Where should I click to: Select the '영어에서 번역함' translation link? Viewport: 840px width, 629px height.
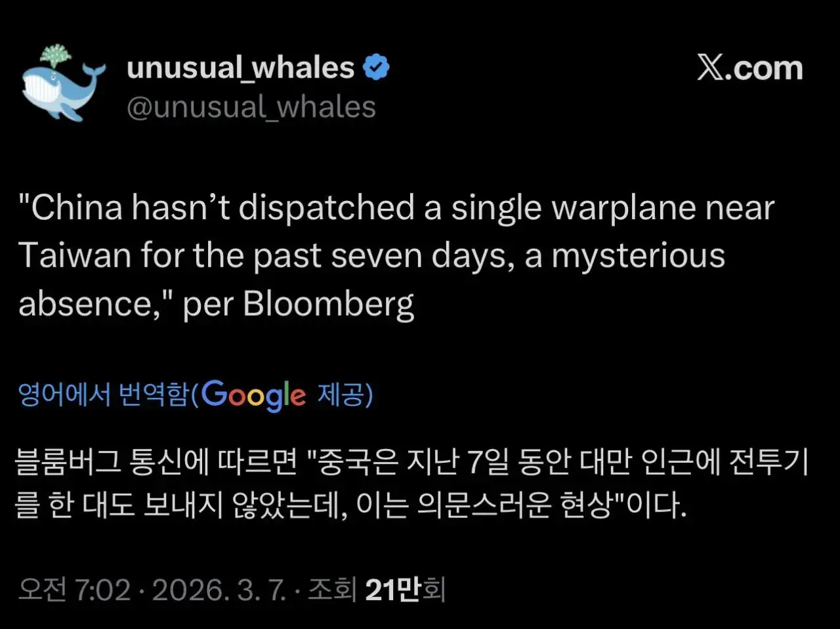102,395
